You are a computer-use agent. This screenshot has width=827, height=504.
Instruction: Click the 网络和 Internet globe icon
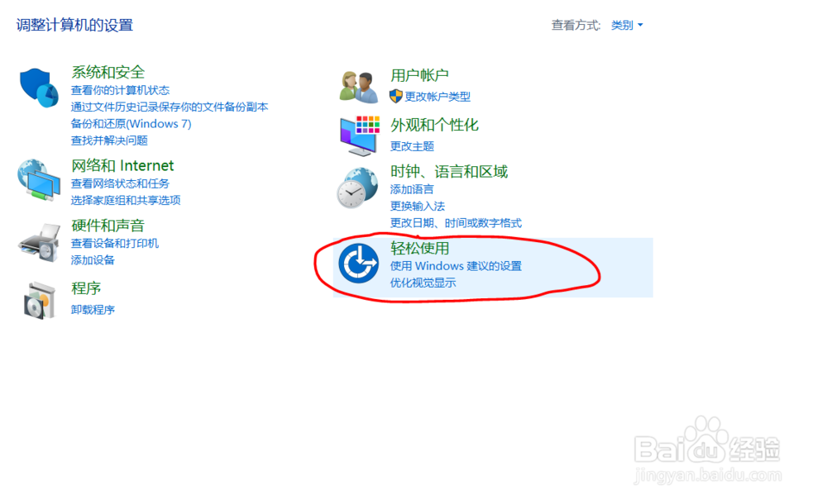click(39, 180)
